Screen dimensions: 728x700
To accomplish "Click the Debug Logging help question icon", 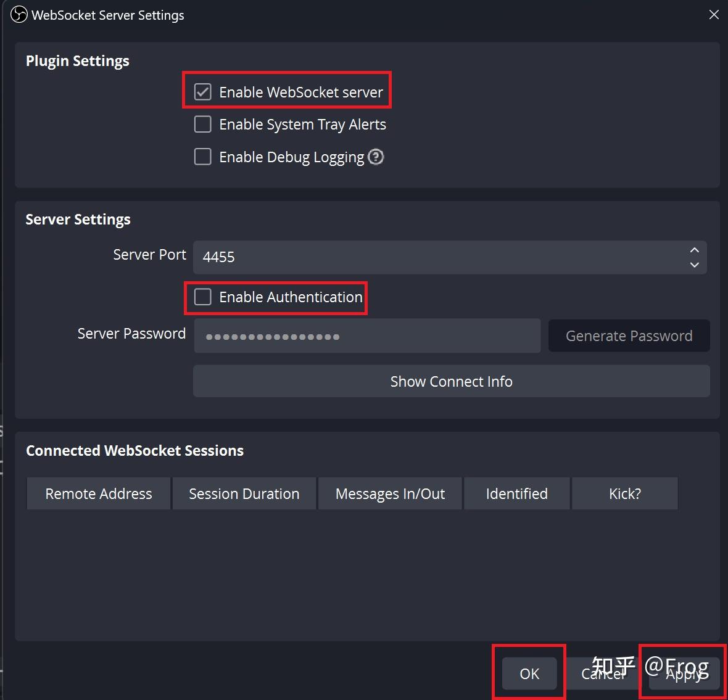I will (x=376, y=157).
